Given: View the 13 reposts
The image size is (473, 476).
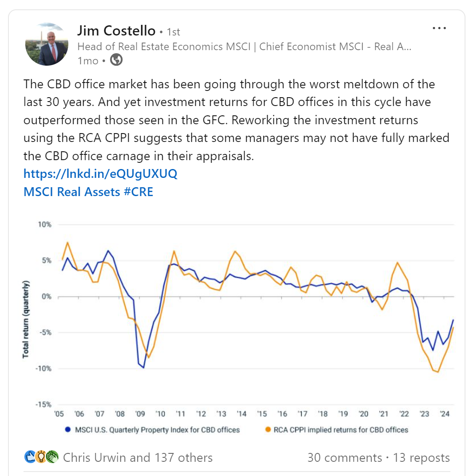Looking at the screenshot, I should click(422, 457).
